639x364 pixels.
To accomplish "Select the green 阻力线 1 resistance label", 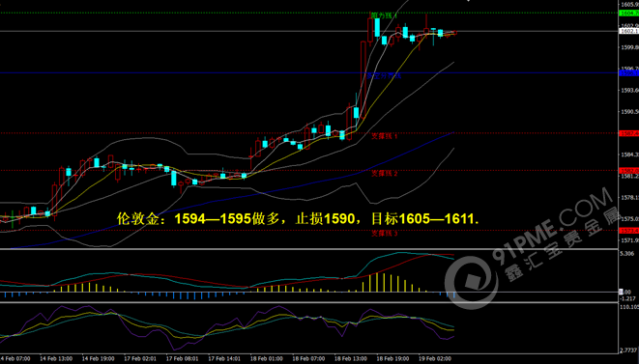I will pos(385,15).
